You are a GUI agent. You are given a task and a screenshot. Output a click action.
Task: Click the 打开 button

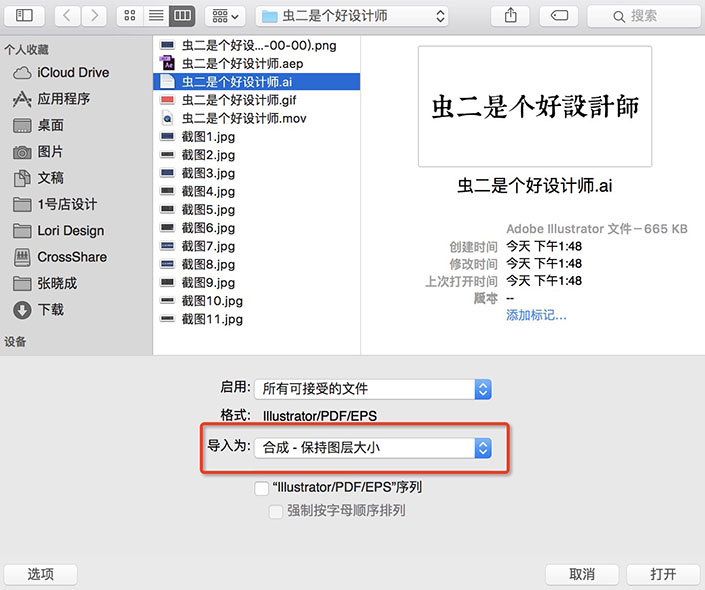[663, 574]
